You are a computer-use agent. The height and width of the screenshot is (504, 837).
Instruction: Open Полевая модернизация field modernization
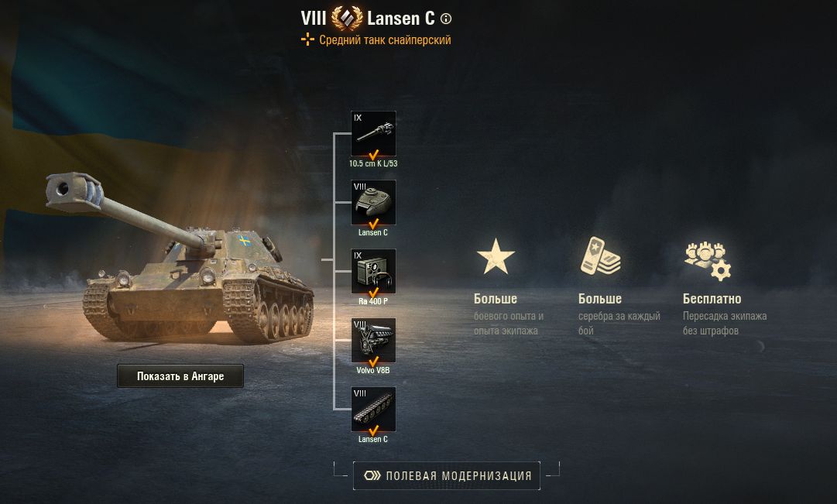click(447, 475)
